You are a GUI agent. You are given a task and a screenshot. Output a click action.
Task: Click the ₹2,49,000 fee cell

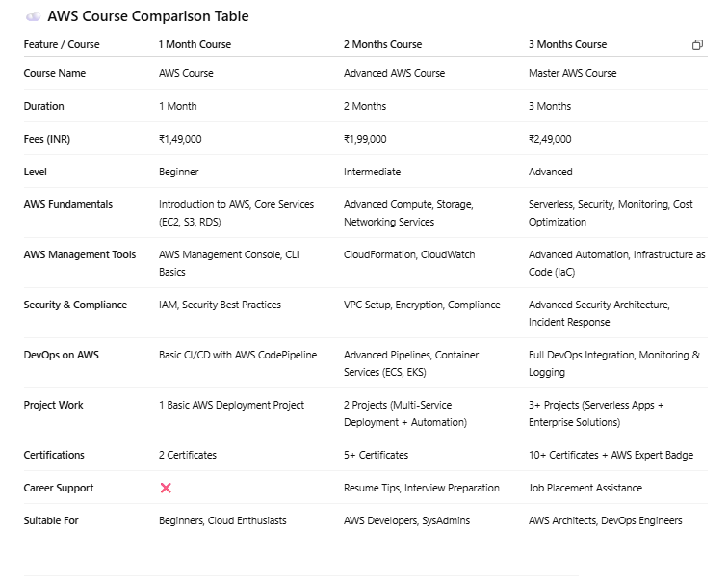coord(550,139)
